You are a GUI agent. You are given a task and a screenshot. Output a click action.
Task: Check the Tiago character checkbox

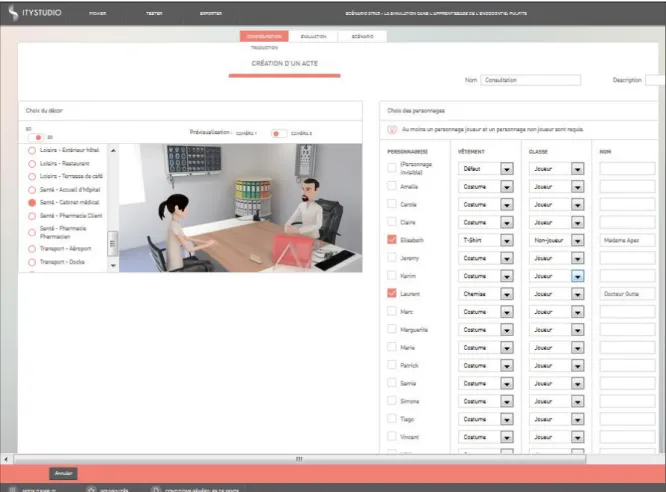coord(392,418)
